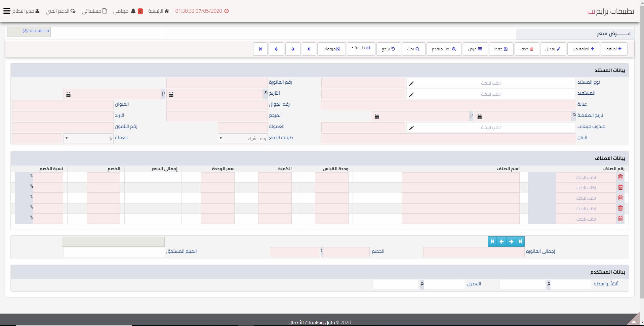Open the Hijri calendar for تاريخ الصلاحية

tap(479, 117)
